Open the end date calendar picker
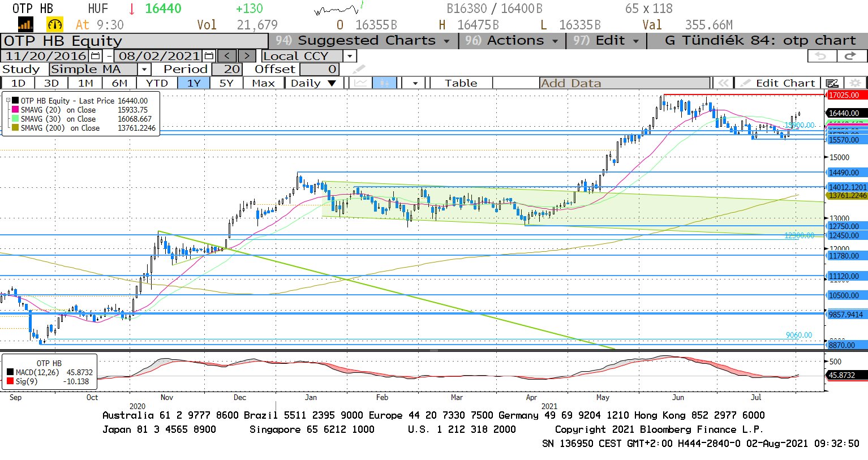This screenshot has height=460, width=868. pyautogui.click(x=209, y=55)
